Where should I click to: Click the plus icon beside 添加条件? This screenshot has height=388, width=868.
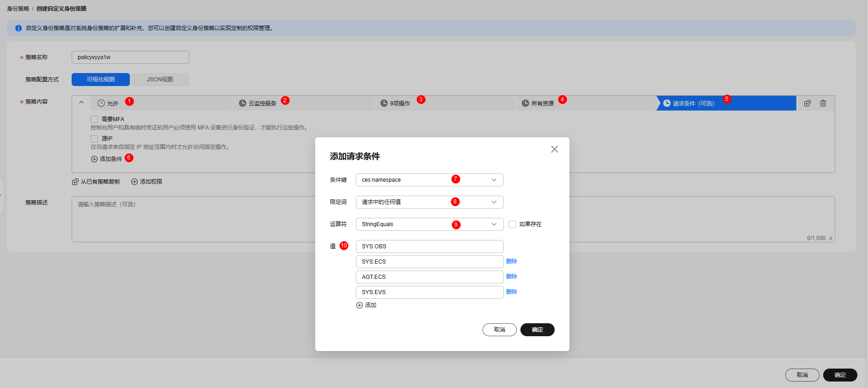[x=94, y=159]
